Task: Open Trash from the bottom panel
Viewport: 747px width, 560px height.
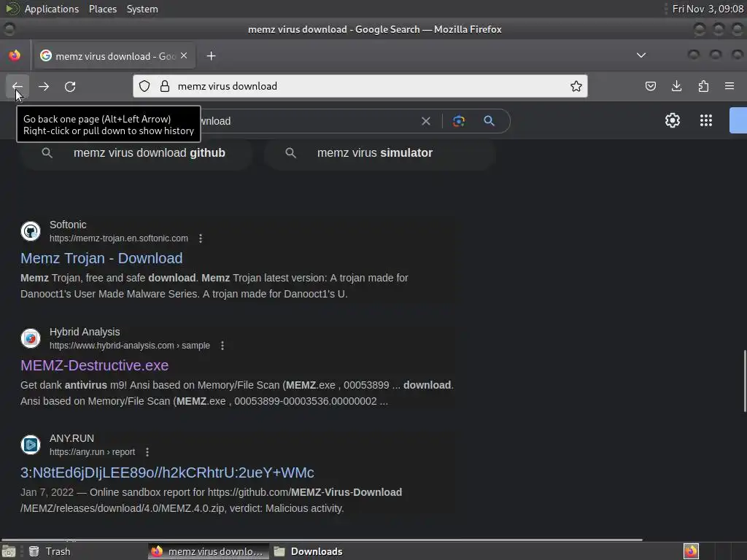Action: (x=50, y=551)
